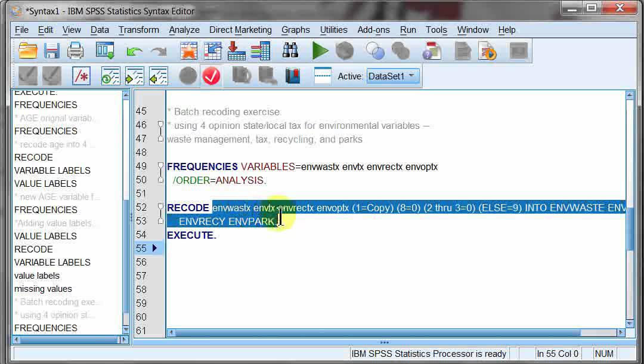Viewport: 644px width, 364px height.
Task: Select 'missing values' in navigation pane
Action: point(43,289)
